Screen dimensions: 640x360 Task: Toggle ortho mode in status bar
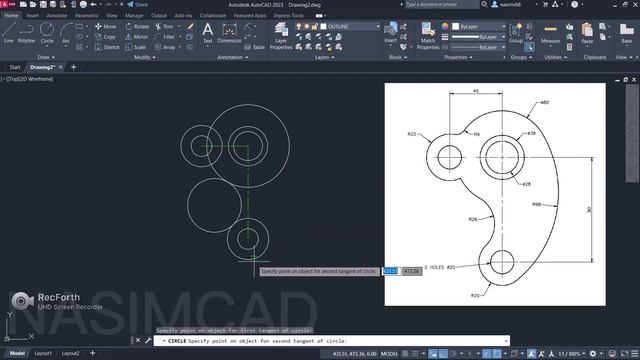tap(443, 353)
